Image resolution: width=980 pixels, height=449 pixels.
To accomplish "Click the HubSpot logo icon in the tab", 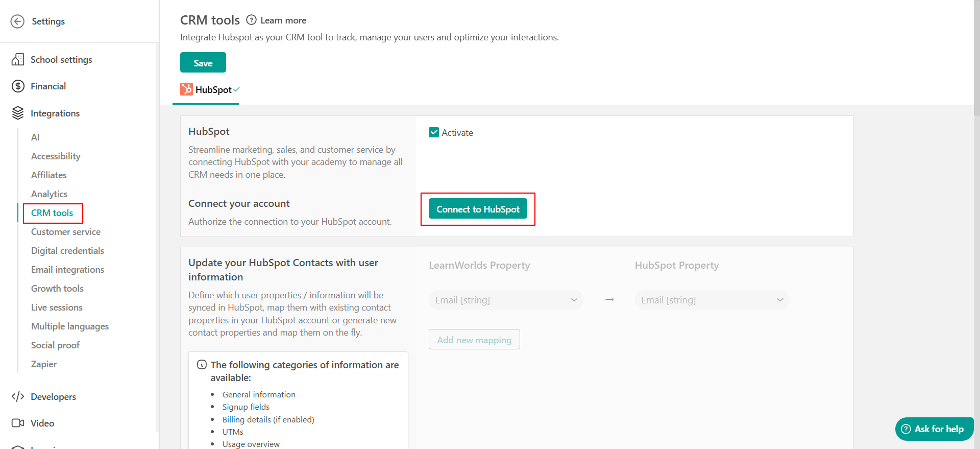I will [186, 89].
